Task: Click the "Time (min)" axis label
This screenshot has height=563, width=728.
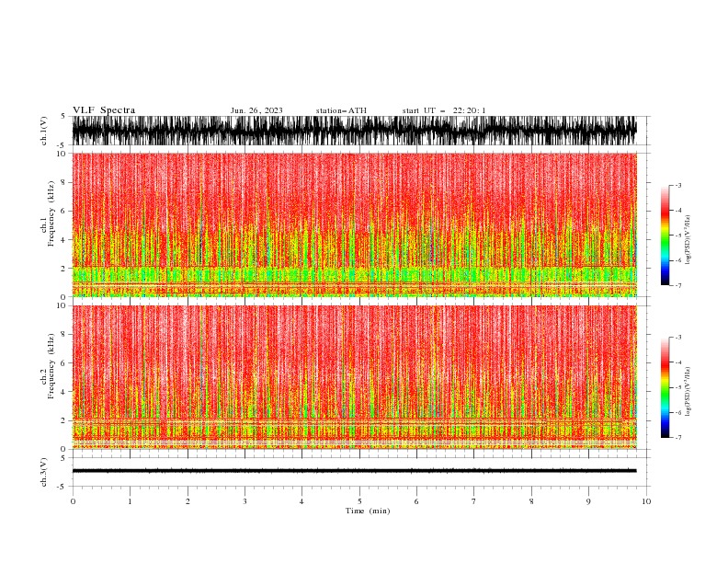Action: click(368, 511)
